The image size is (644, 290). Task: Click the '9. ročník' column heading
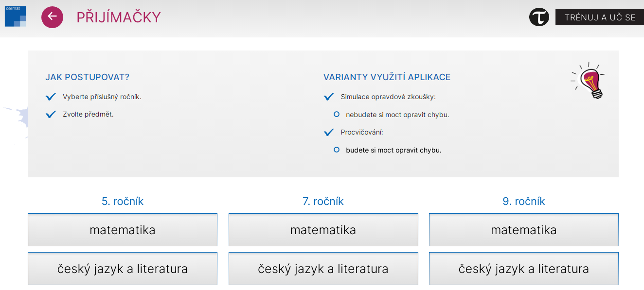523,201
